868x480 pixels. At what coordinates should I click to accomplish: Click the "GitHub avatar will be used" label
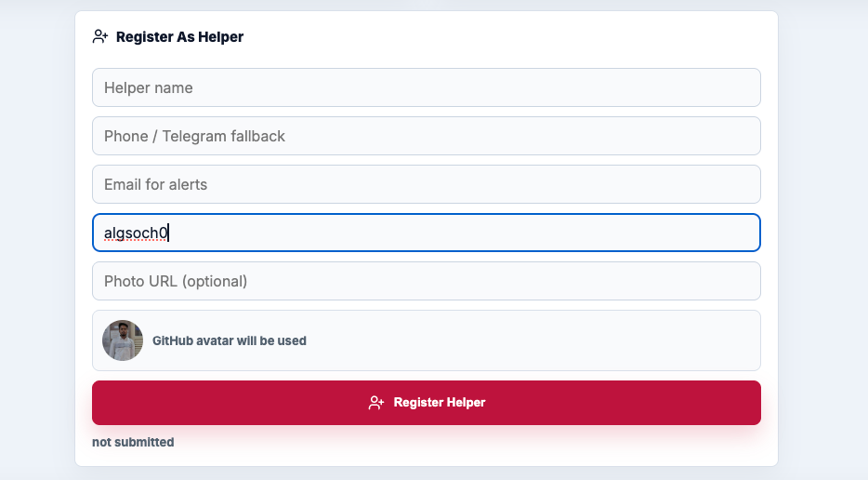click(x=230, y=340)
